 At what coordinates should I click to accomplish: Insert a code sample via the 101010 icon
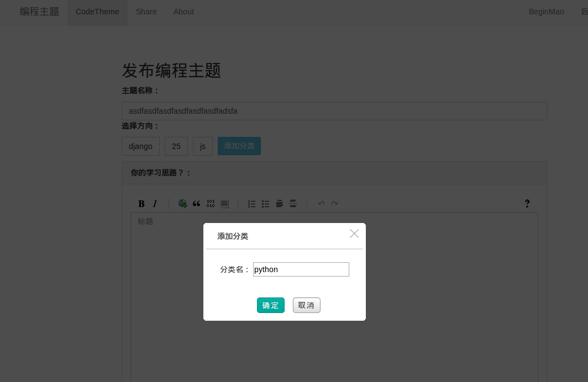(x=211, y=204)
